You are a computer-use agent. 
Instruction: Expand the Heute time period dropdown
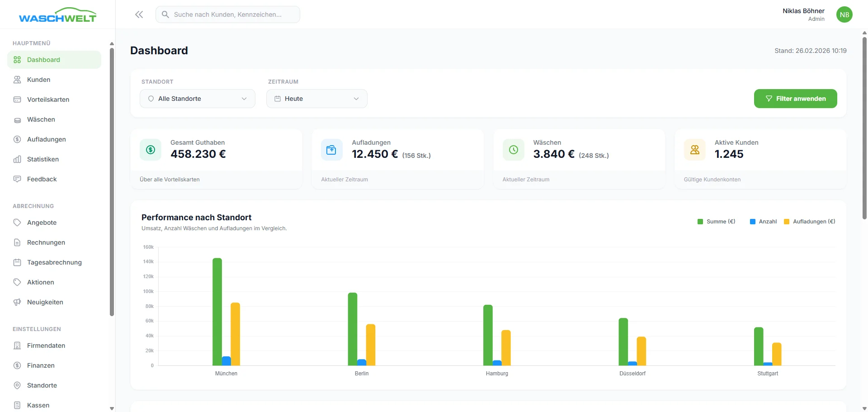point(316,99)
